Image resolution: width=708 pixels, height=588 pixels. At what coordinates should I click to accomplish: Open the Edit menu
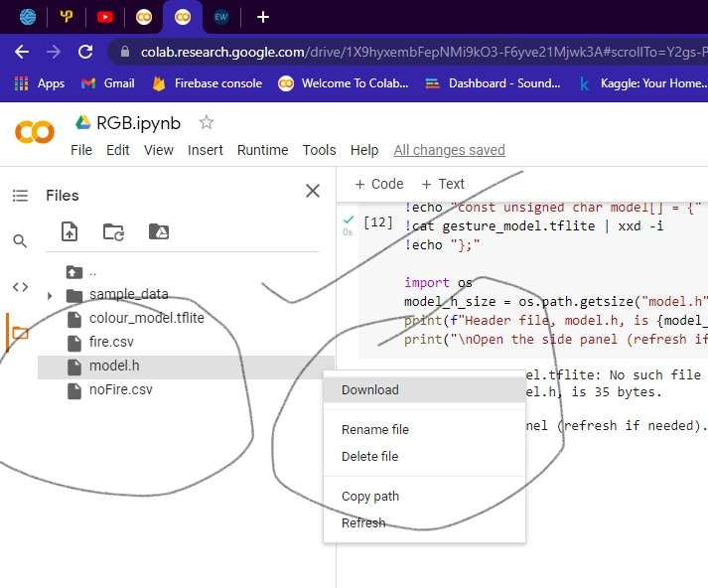pyautogui.click(x=118, y=150)
